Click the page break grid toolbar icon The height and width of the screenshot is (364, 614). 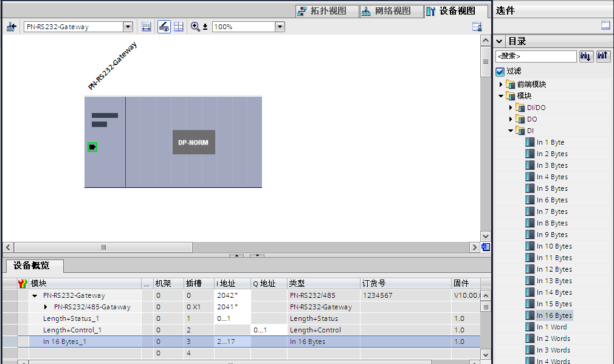[x=179, y=27]
